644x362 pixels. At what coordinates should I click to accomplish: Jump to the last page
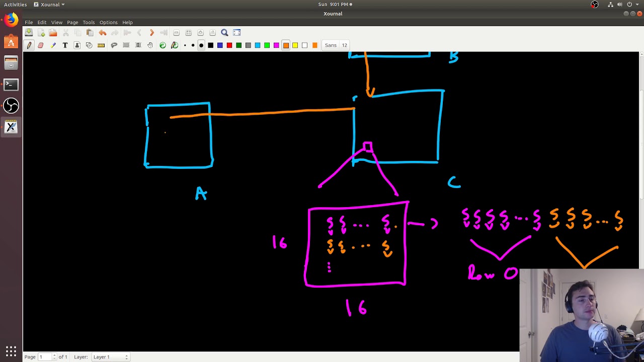pos(164,33)
